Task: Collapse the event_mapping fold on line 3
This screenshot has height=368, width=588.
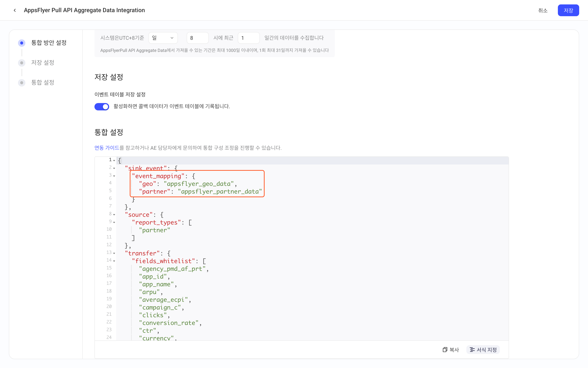Action: [x=114, y=176]
